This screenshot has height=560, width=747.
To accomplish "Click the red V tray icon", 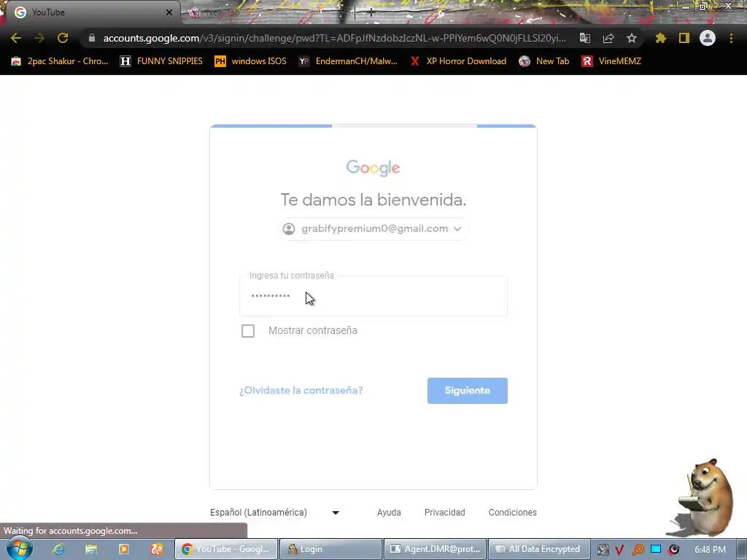I will pyautogui.click(x=619, y=550).
